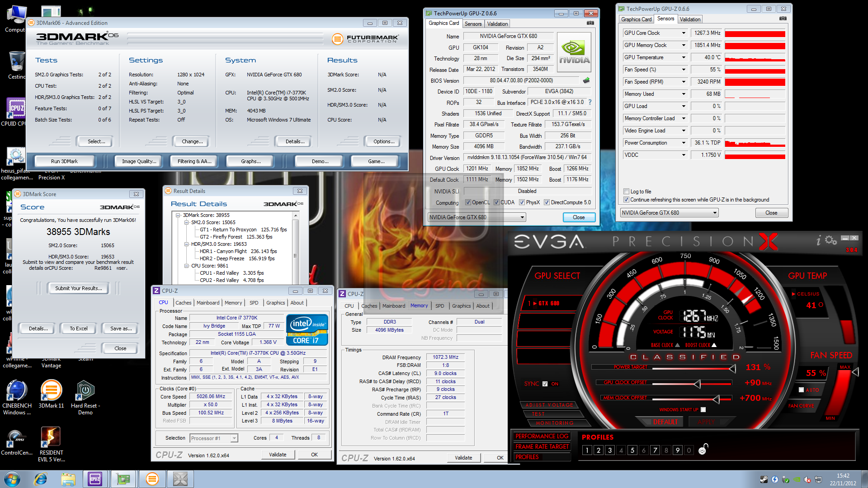Enable Windows Start Up checkbox in Precision X
Viewport: 868px width, 488px height.
703,410
